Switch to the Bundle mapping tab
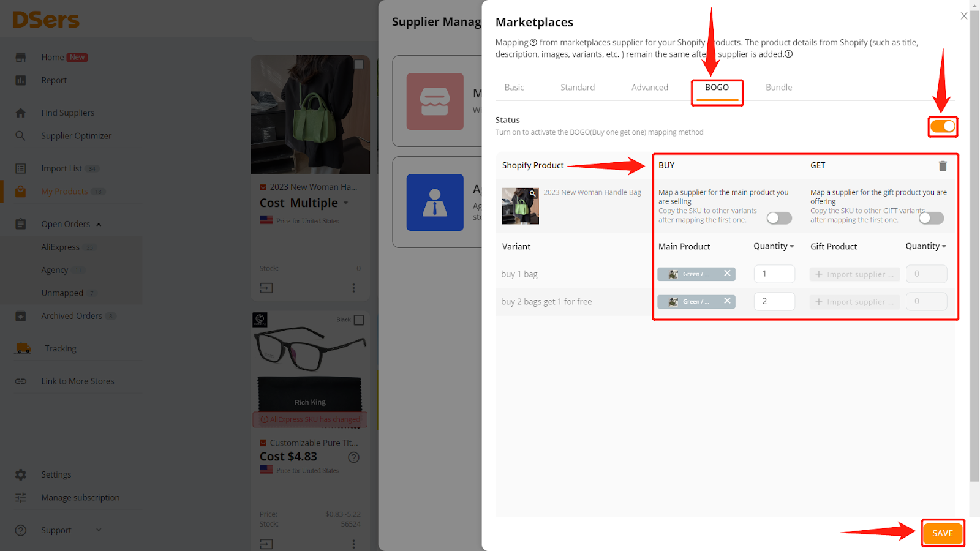 [x=779, y=88]
